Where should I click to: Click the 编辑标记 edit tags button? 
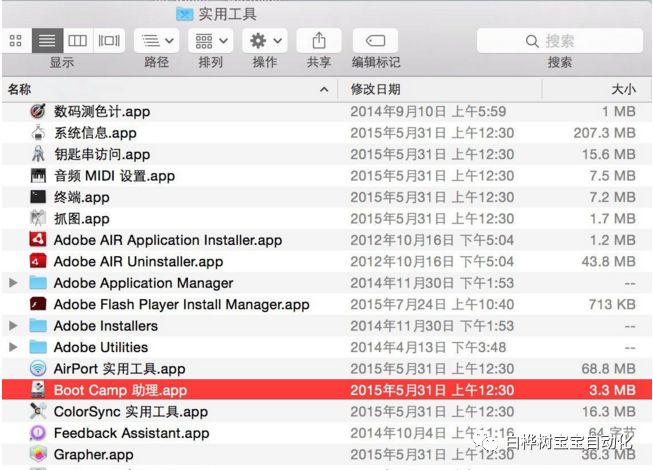click(375, 40)
